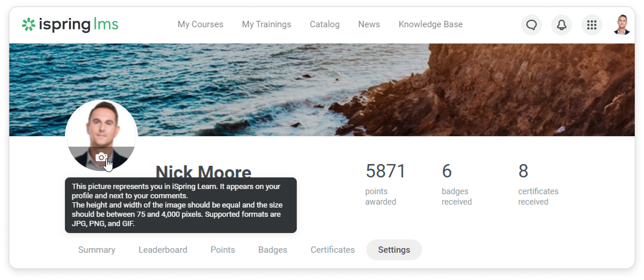Open the notifications bell
Screen dimensions: 644x280
pos(561,25)
